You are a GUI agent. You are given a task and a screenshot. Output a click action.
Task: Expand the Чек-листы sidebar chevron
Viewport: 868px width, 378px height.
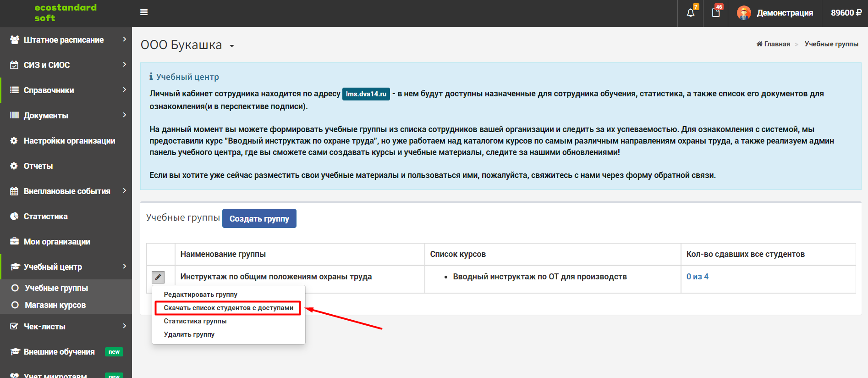[x=124, y=326]
